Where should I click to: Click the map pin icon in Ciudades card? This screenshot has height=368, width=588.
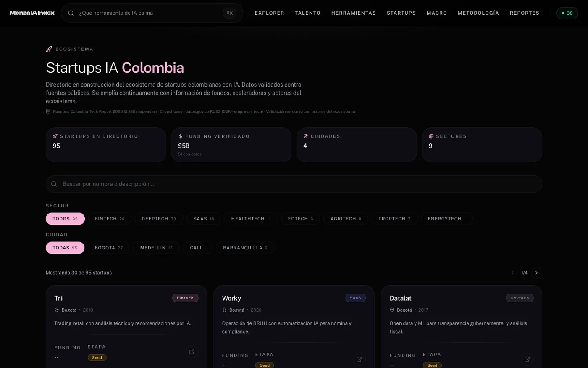(306, 136)
